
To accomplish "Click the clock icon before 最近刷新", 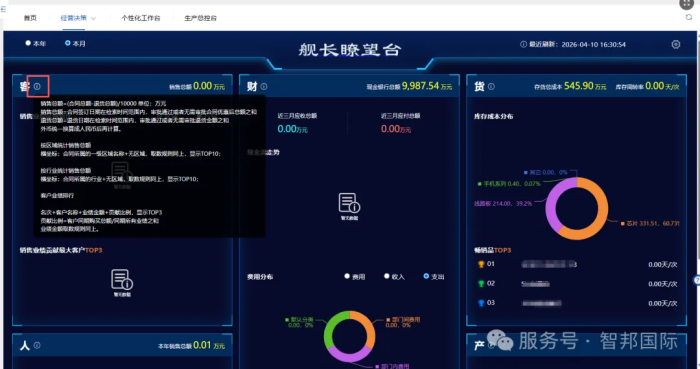I will pyautogui.click(x=523, y=44).
